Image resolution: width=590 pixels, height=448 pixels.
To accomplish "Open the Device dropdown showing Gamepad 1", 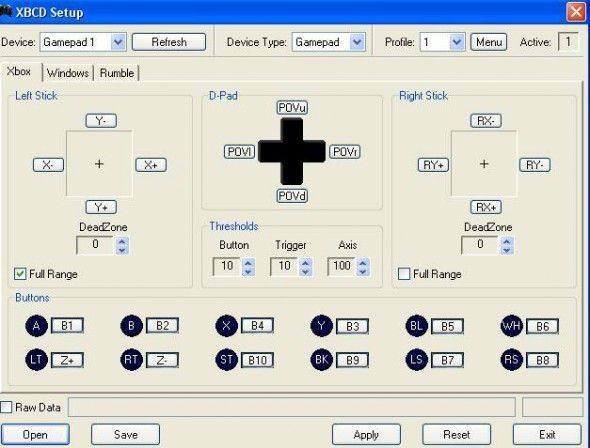I will click(x=118, y=42).
